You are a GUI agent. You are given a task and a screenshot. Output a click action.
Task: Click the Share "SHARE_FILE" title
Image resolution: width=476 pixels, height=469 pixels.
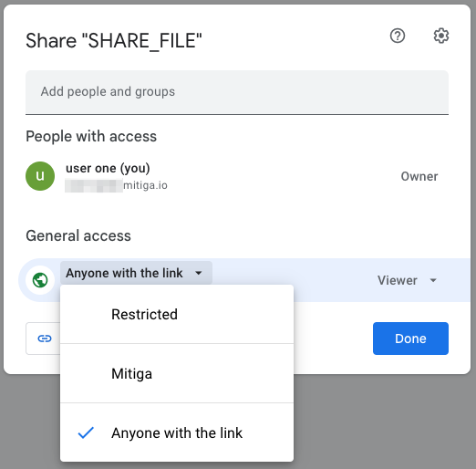tap(114, 41)
